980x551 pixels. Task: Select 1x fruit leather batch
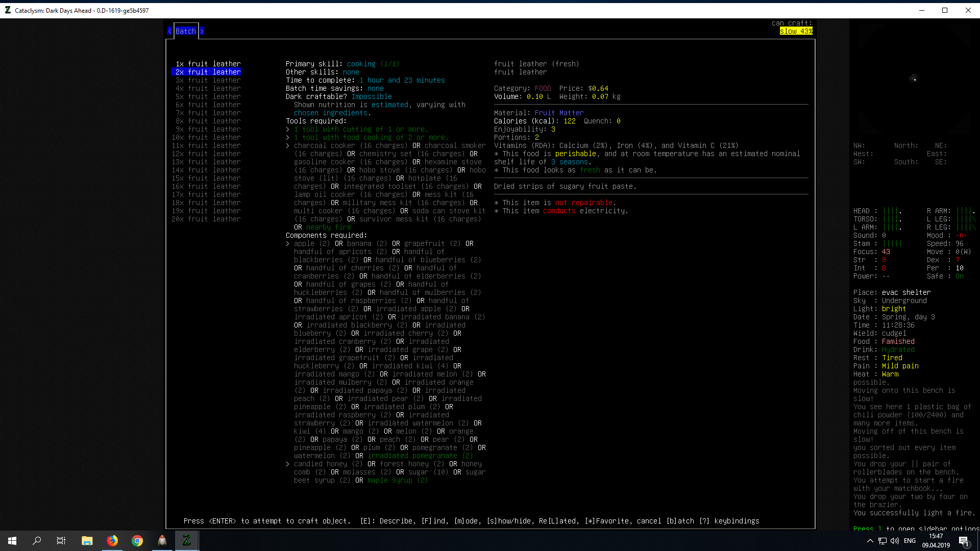coord(208,64)
